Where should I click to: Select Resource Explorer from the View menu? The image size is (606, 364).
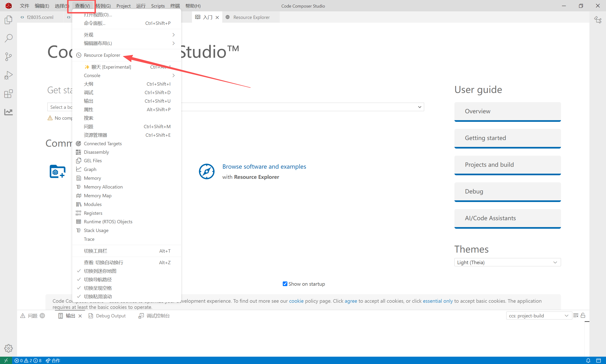tap(102, 55)
